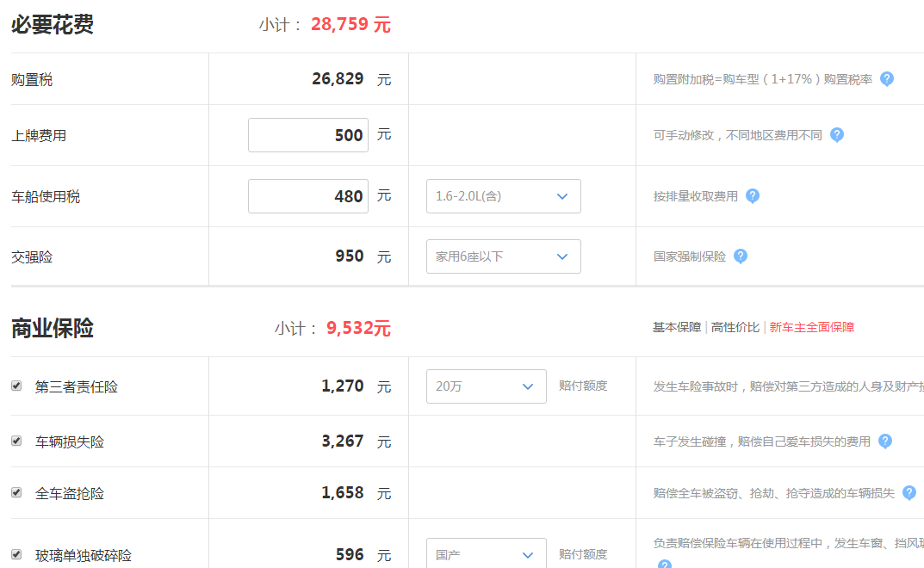Open the 国产 glass type dropdown

(487, 553)
